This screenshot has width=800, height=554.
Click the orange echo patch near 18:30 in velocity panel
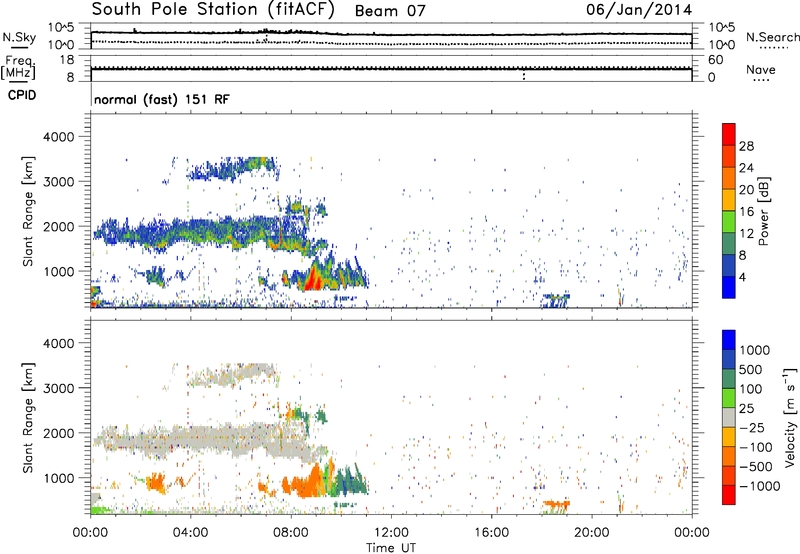556,504
